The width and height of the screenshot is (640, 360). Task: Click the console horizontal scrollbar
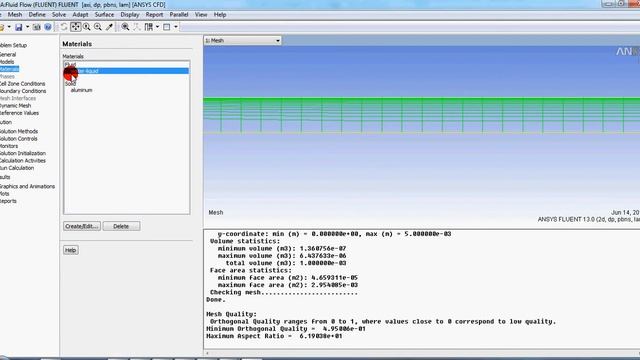point(422,353)
